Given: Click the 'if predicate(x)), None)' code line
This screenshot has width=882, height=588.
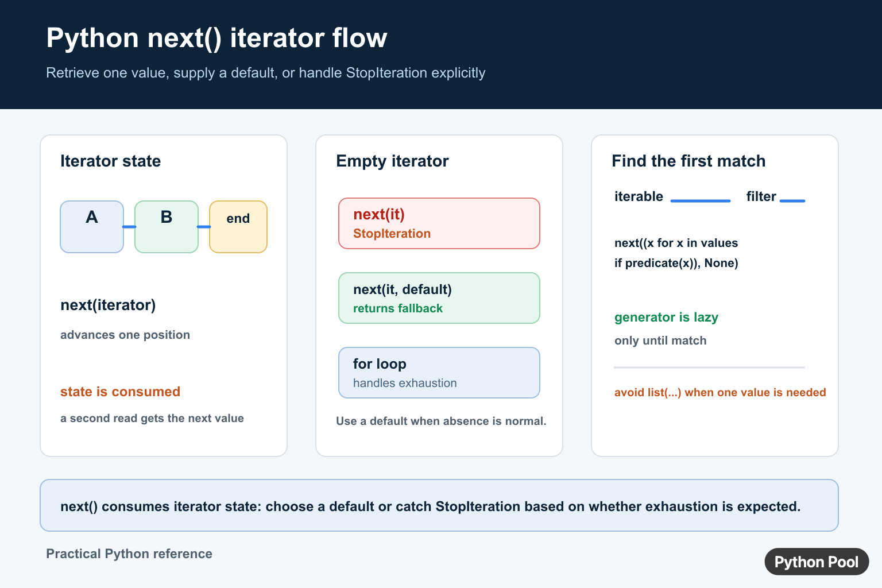Looking at the screenshot, I should tap(676, 263).
